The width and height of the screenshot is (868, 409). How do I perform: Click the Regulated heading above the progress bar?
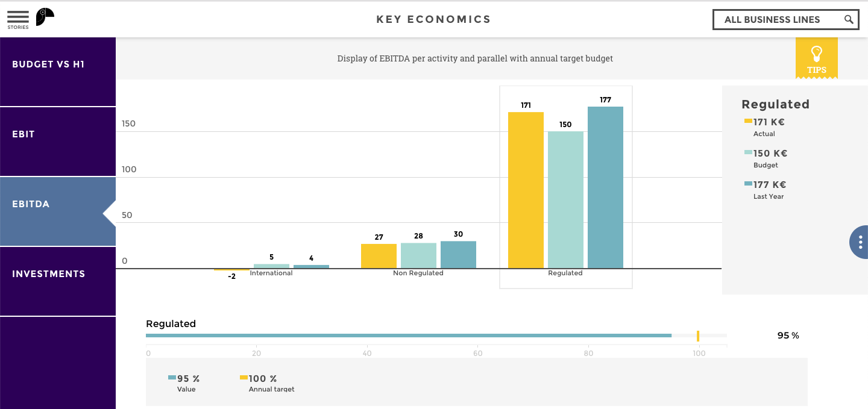coord(171,323)
